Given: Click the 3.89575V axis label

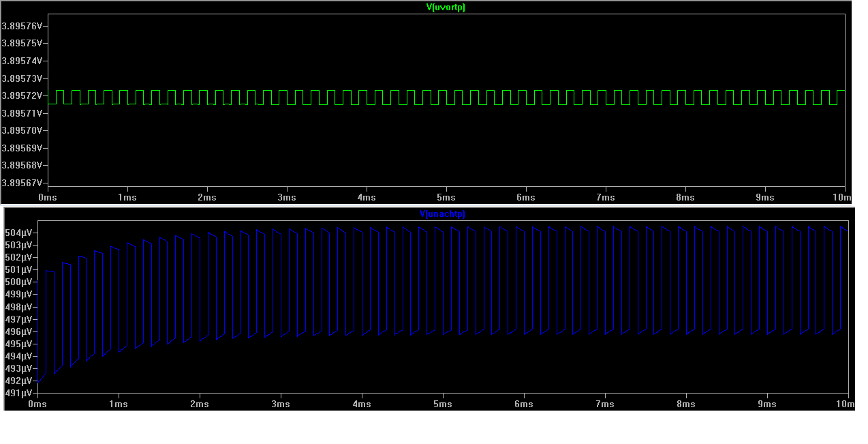Looking at the screenshot, I should click(x=22, y=43).
